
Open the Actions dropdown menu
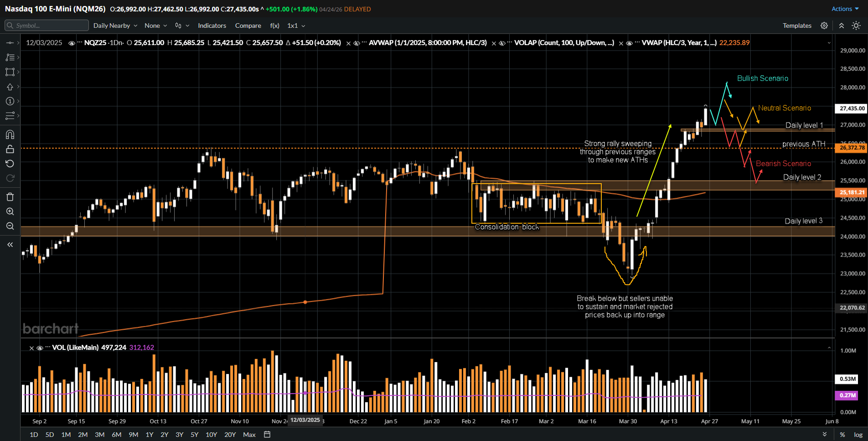click(x=845, y=9)
